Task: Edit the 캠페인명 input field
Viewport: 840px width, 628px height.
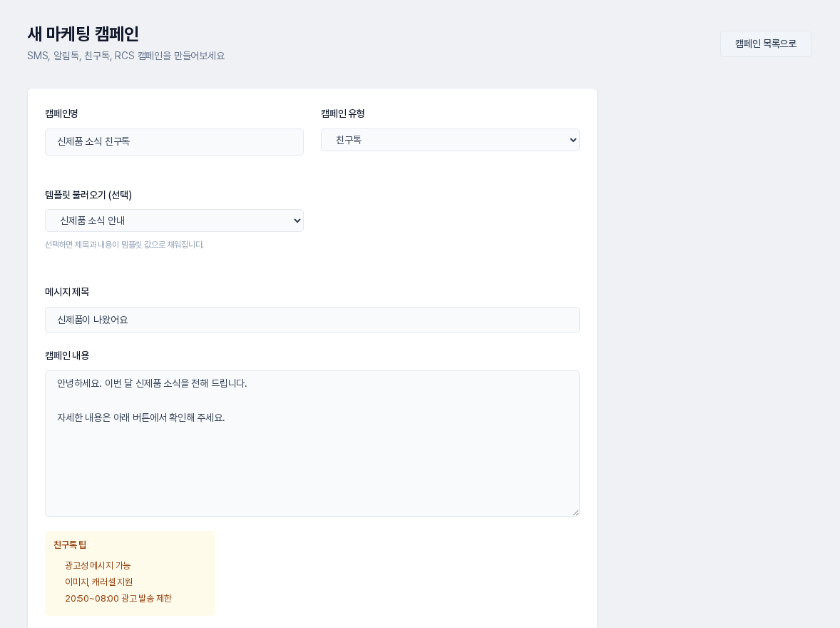Action: [x=174, y=142]
